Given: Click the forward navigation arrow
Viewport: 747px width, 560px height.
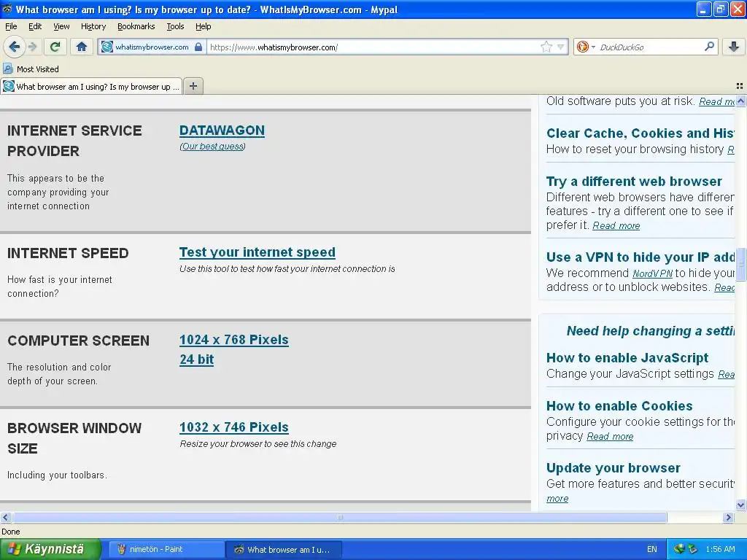Looking at the screenshot, I should 32,47.
